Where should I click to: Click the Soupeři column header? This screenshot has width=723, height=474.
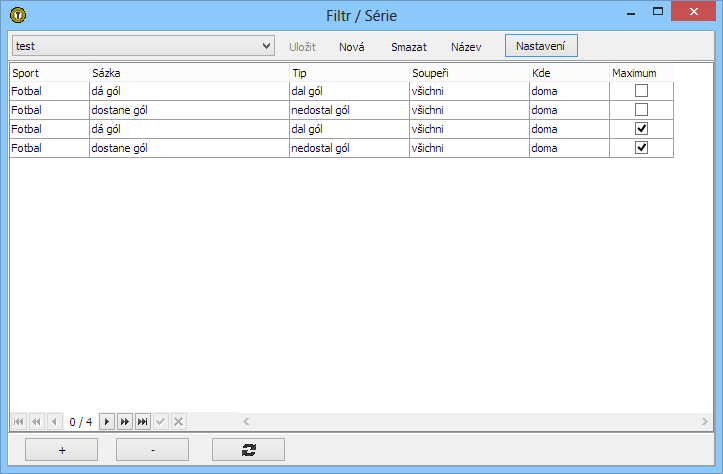click(x=469, y=73)
